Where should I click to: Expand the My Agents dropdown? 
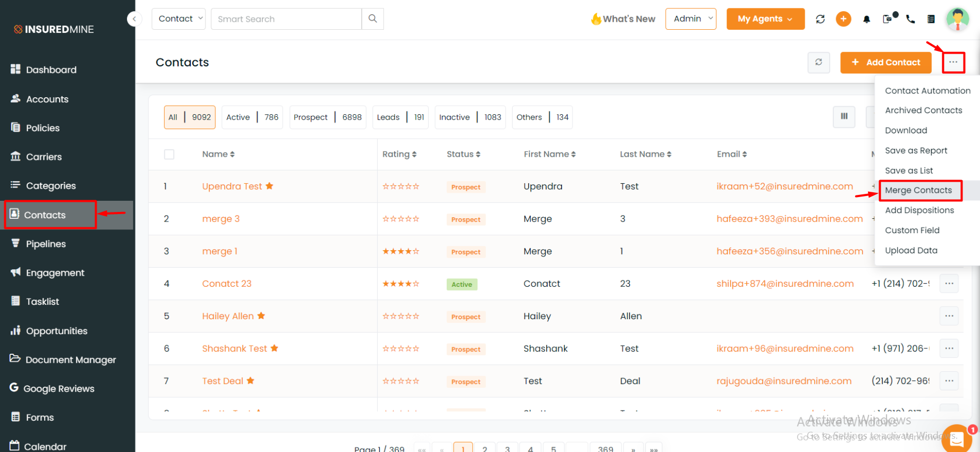click(x=765, y=19)
